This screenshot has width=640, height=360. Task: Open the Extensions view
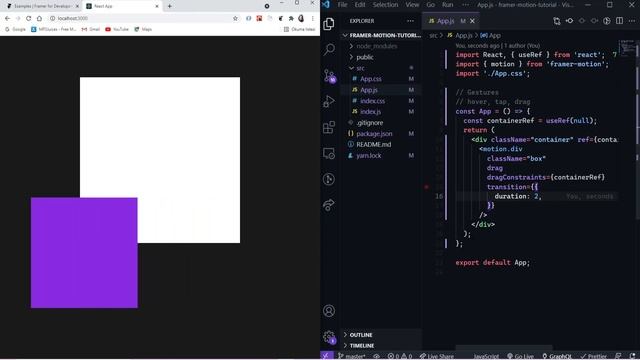329,127
